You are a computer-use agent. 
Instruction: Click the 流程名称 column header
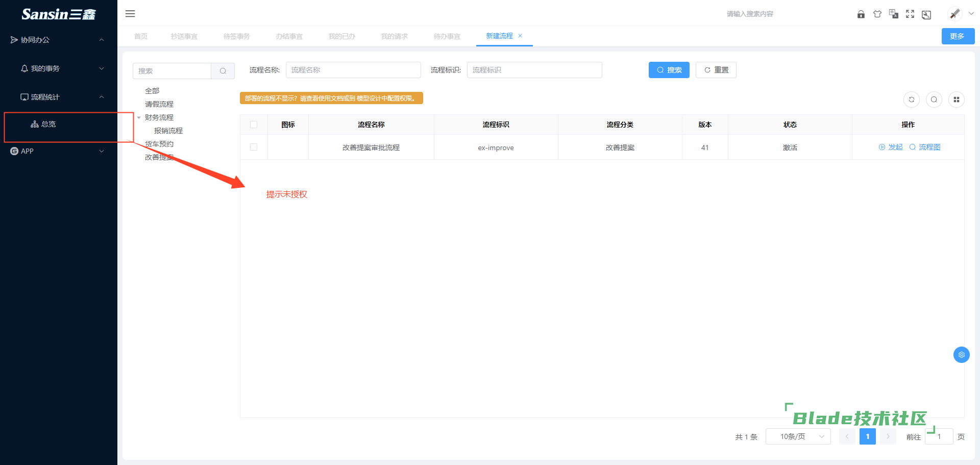(371, 125)
